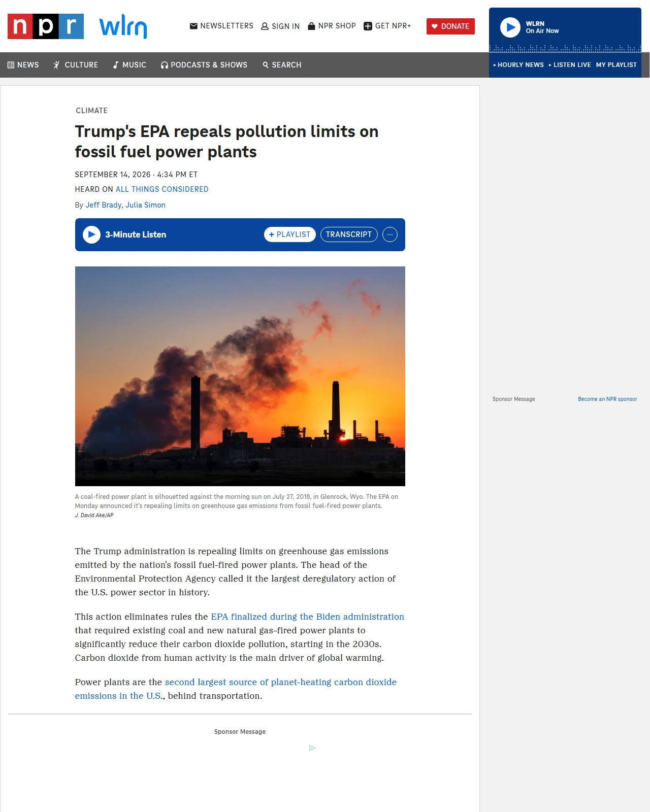Image resolution: width=650 pixels, height=812 pixels.
Task: Click the Search magnifying glass icon
Action: [x=266, y=65]
